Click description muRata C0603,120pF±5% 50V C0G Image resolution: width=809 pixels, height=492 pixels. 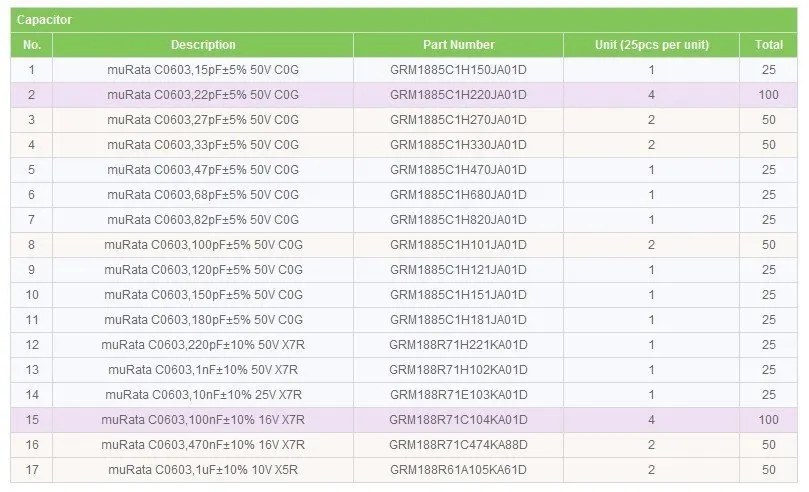203,270
